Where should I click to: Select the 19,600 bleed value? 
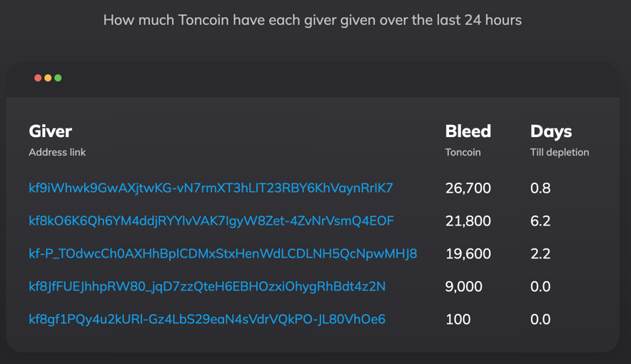click(468, 254)
